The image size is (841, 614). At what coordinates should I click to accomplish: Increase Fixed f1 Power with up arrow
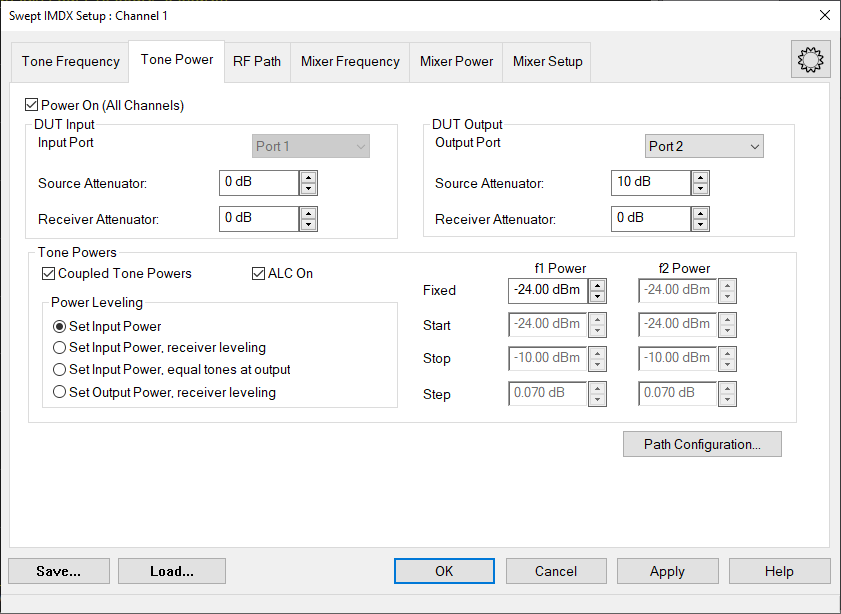597,285
